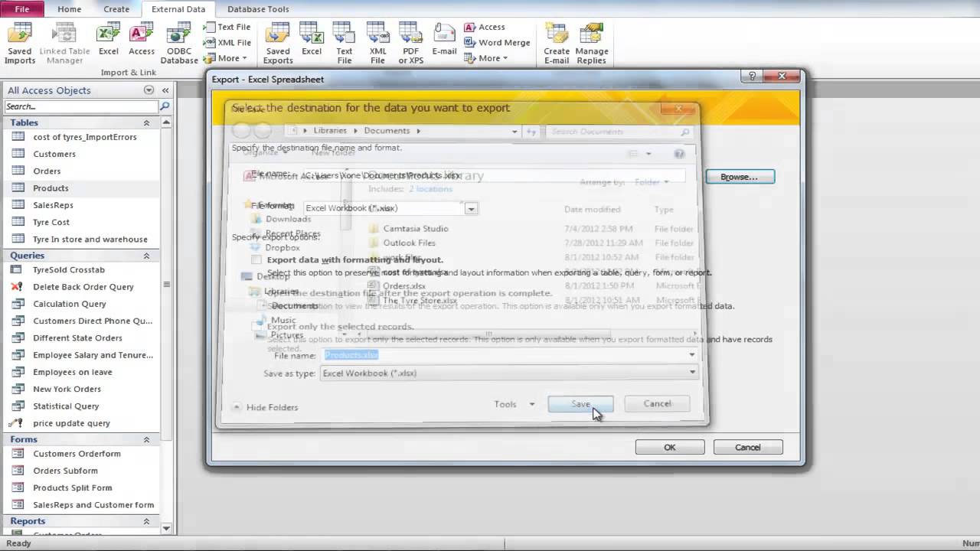The width and height of the screenshot is (980, 551).
Task: Collapse the navigation pane with double chevron
Action: [165, 90]
